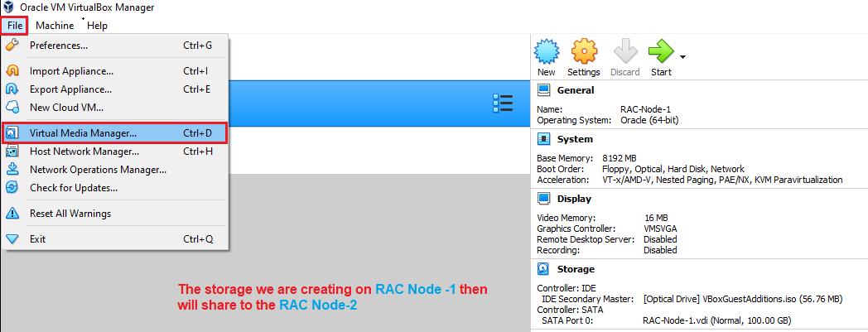This screenshot has height=332, width=868.
Task: Click the Remote Desktop Server Disabled value
Action: tap(660, 239)
